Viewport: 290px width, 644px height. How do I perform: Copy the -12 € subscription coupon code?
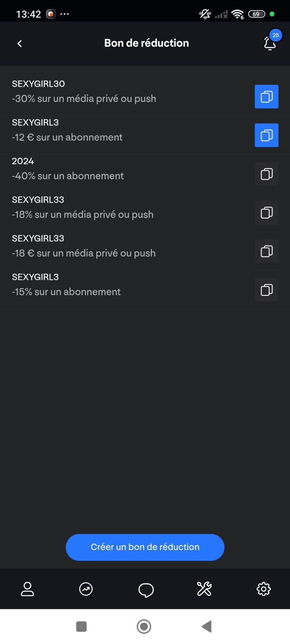[x=266, y=135]
